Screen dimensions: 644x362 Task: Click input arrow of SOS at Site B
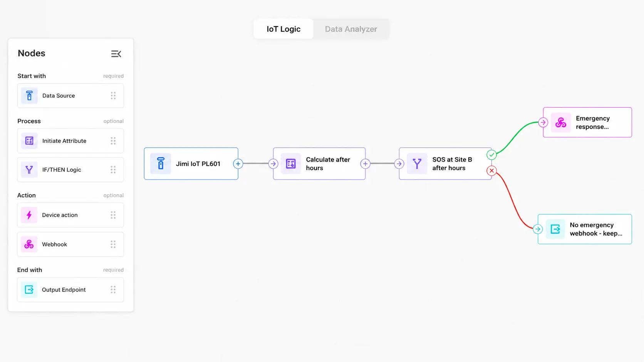tap(399, 163)
